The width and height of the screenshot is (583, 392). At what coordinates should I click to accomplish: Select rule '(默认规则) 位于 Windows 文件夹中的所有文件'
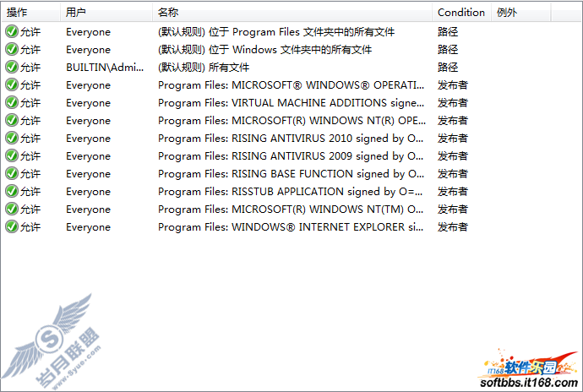click(264, 50)
